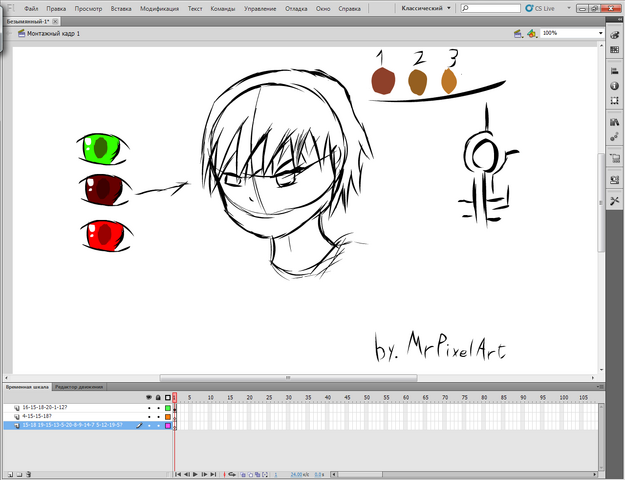Screen dimensions: 625x480
Task: Lock layer 4-15-15-18?
Action: point(158,417)
